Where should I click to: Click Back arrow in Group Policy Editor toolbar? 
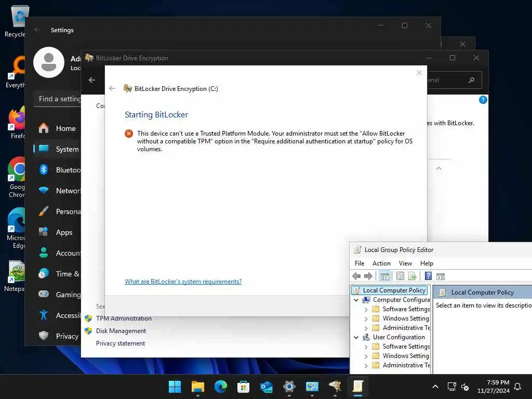(x=356, y=276)
